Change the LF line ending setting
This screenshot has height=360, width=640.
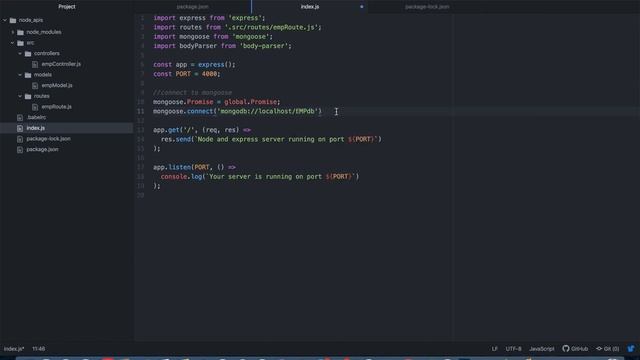point(494,349)
